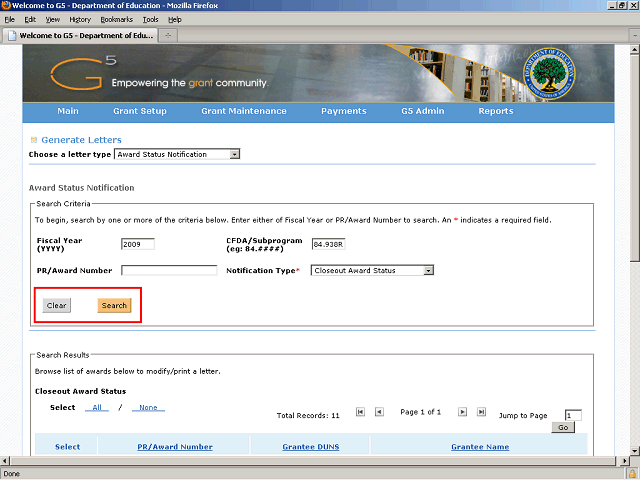Click the horizontal scrollbar right arrow

pyautogui.click(x=624, y=461)
